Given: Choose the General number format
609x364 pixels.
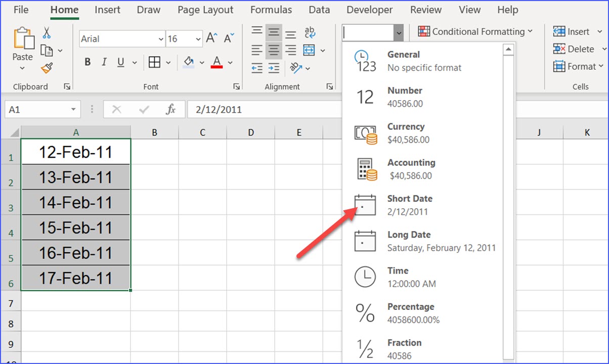Looking at the screenshot, I should pyautogui.click(x=423, y=61).
